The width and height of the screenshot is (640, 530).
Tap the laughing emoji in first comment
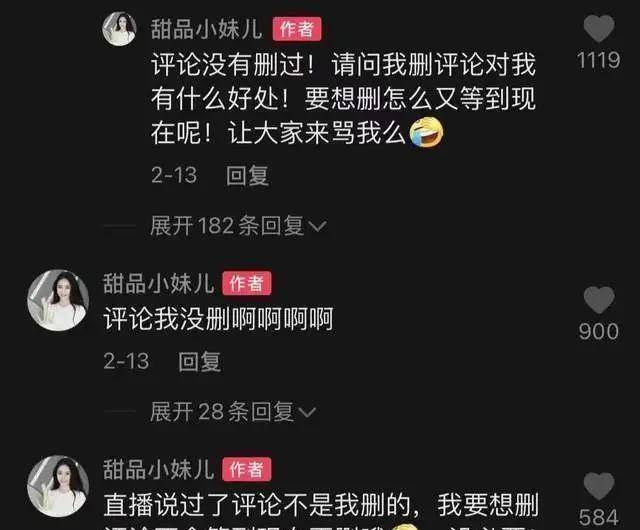426,132
